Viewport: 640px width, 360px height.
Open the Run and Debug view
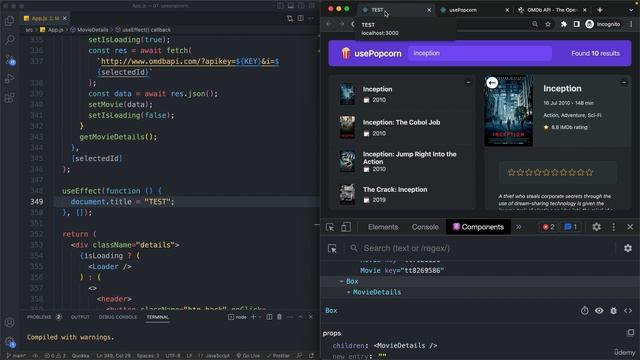pyautogui.click(x=9, y=78)
